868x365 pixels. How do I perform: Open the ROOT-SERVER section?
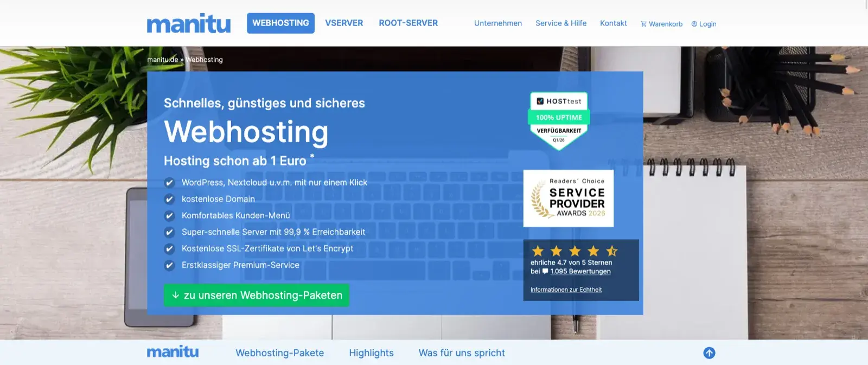(408, 23)
